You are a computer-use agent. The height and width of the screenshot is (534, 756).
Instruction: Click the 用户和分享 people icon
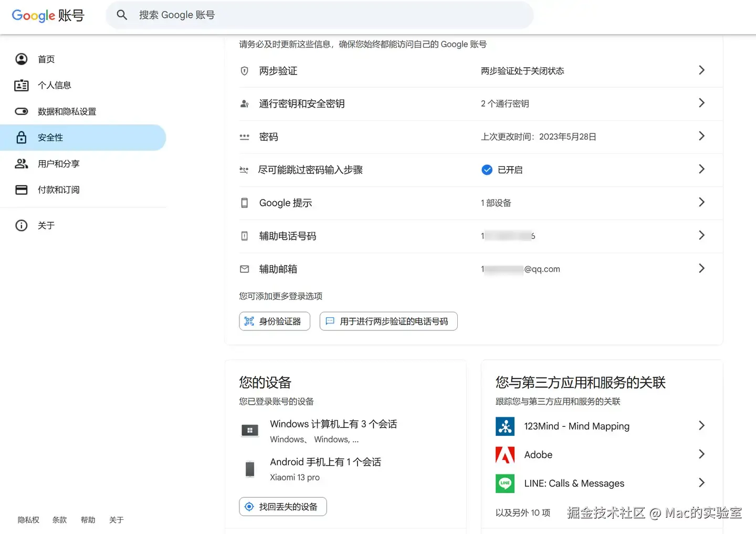tap(22, 164)
